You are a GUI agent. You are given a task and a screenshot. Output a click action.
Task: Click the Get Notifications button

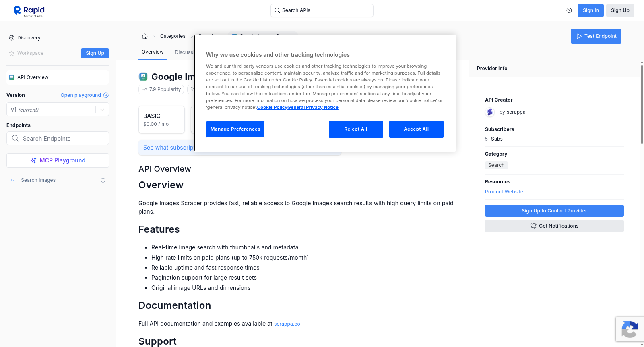point(554,226)
